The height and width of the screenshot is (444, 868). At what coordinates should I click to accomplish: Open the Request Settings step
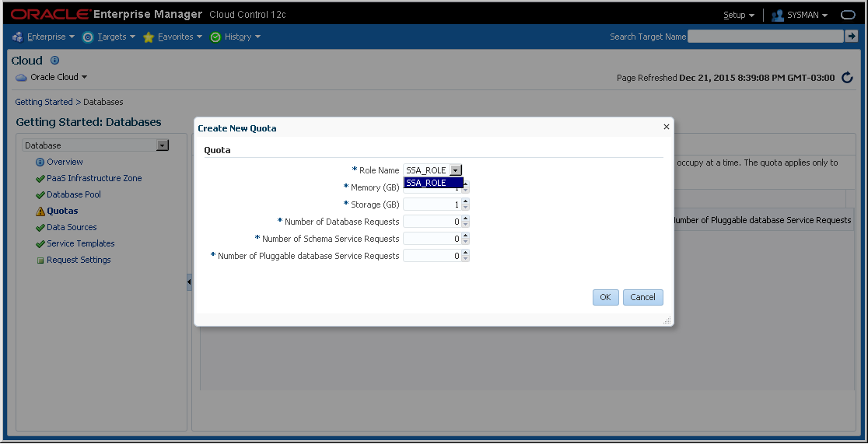[x=79, y=260]
